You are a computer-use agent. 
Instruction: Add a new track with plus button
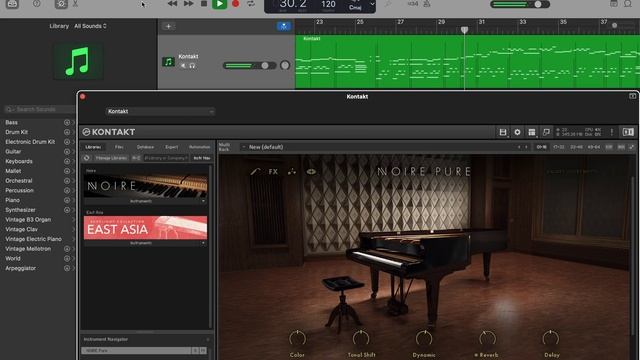(168, 27)
